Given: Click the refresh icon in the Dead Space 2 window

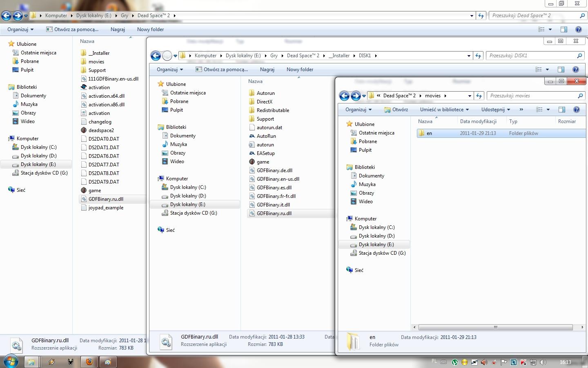Looking at the screenshot, I should click(x=481, y=16).
